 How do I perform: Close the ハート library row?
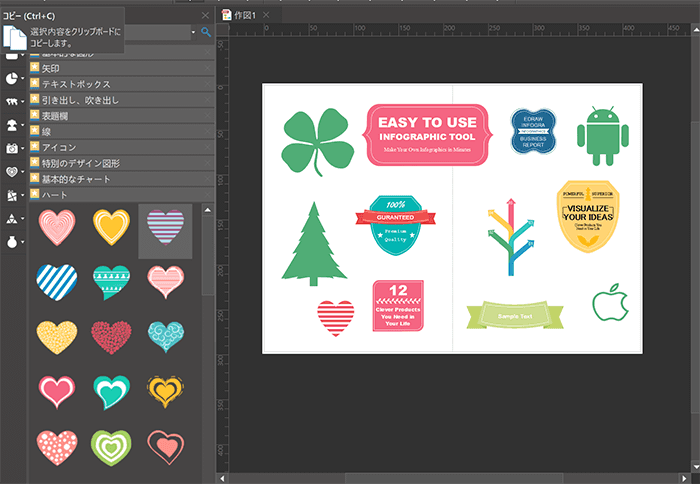208,195
